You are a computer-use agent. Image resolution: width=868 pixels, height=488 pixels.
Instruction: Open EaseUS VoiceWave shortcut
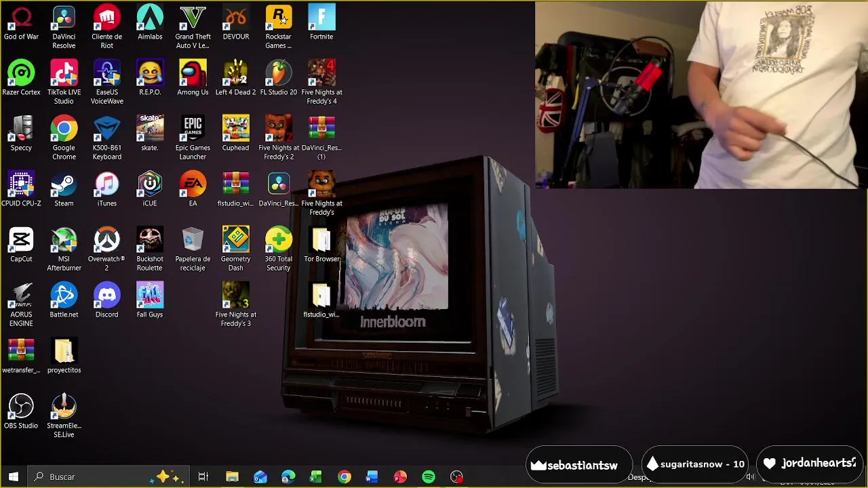coord(106,83)
